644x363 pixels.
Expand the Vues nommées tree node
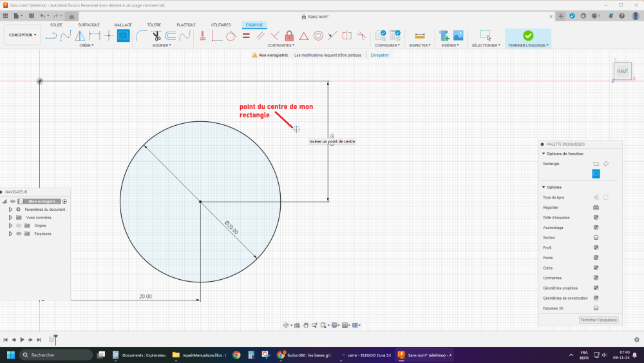coord(10,217)
